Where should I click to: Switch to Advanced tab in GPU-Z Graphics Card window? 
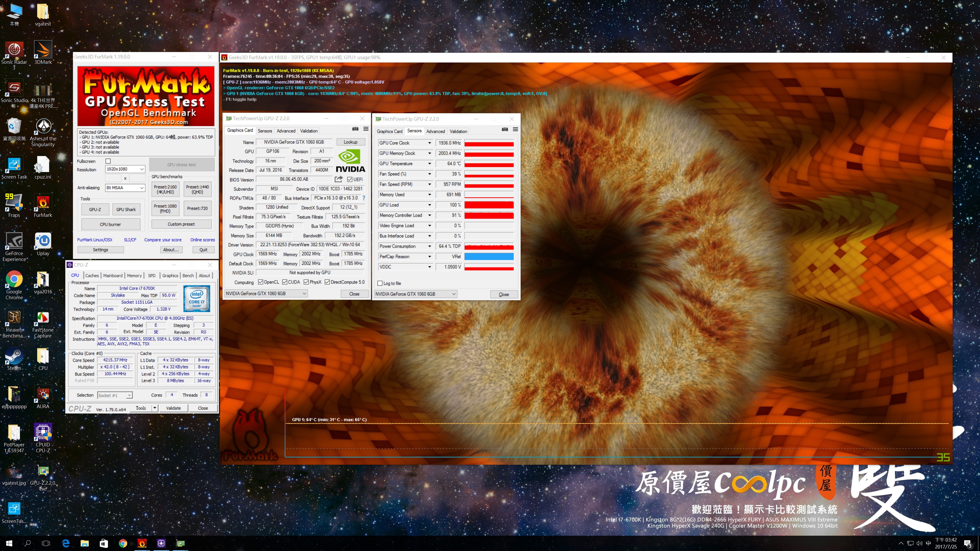pyautogui.click(x=286, y=131)
